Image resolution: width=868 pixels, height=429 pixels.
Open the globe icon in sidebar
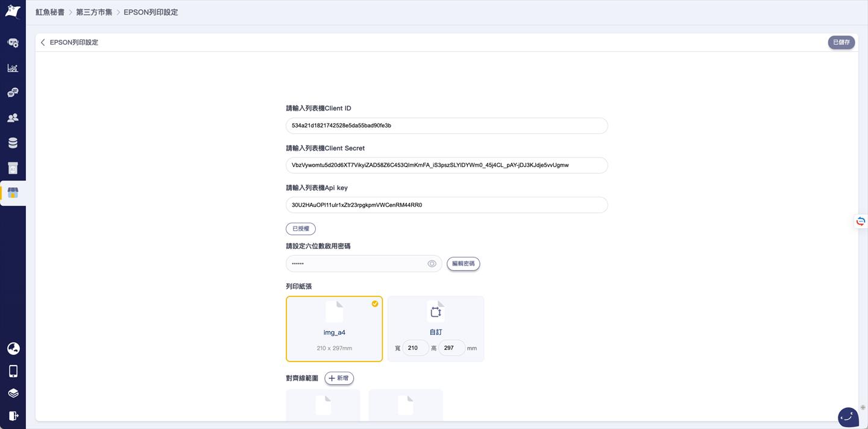point(13,349)
